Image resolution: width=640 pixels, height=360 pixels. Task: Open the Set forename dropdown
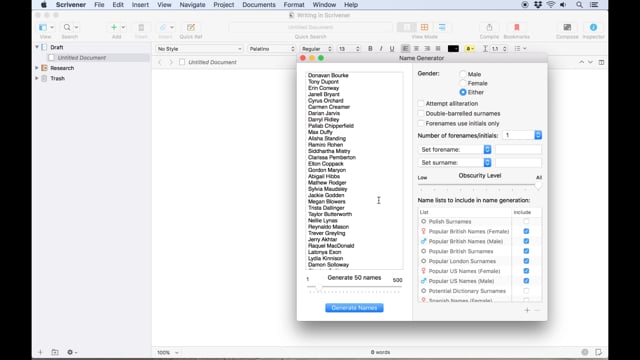click(x=455, y=150)
